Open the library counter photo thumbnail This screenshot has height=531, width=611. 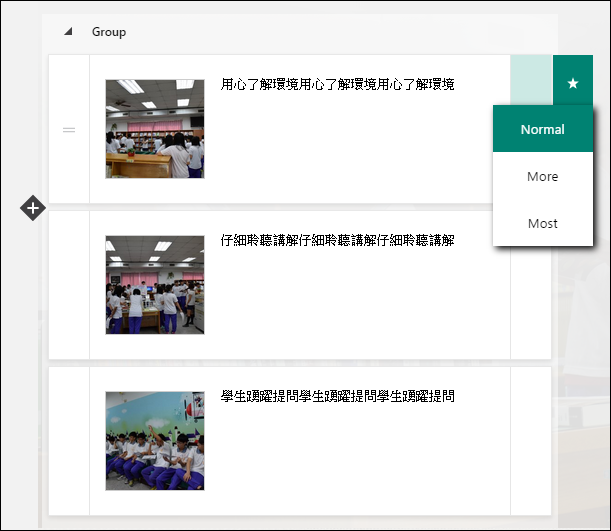click(x=155, y=129)
